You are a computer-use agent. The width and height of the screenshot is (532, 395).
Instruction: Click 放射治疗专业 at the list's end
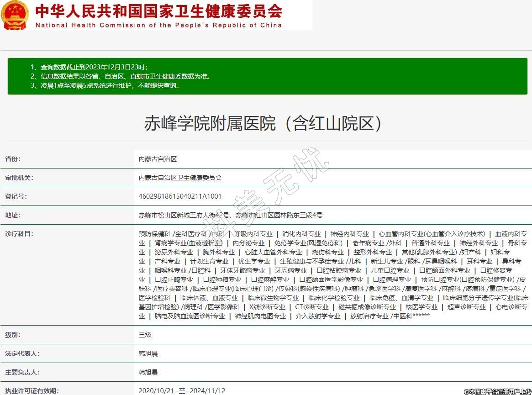tap(369, 316)
